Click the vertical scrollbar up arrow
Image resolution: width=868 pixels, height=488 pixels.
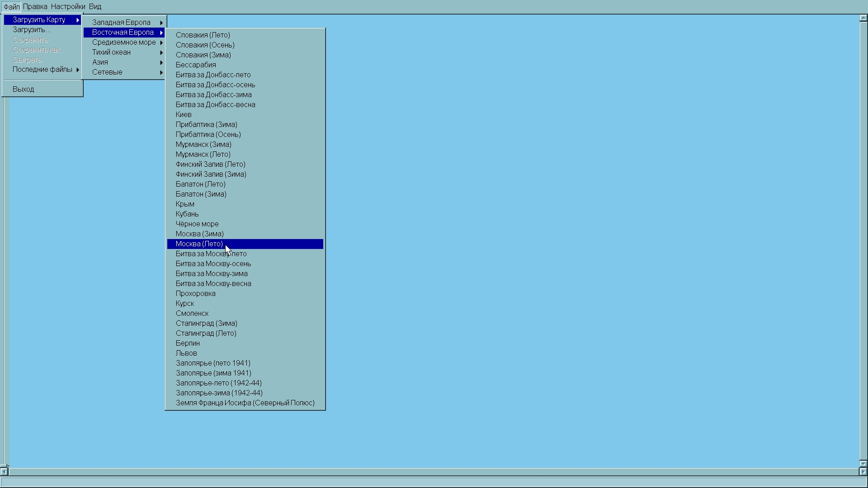click(x=863, y=19)
